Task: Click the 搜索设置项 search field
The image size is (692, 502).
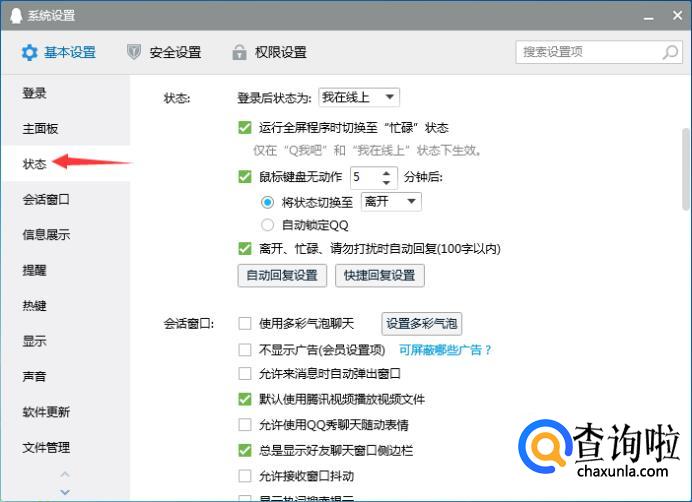Action: coord(599,52)
